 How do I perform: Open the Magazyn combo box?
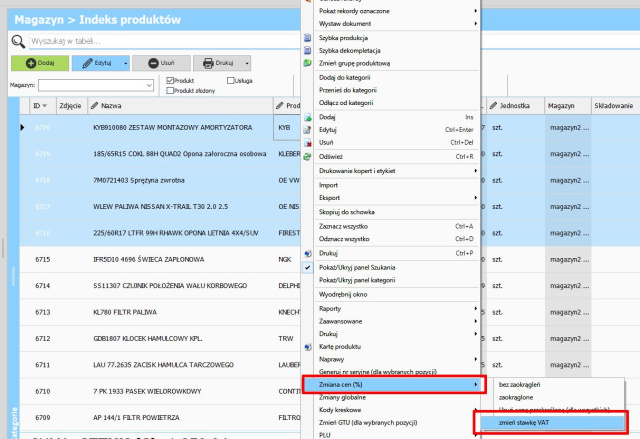[x=96, y=85]
